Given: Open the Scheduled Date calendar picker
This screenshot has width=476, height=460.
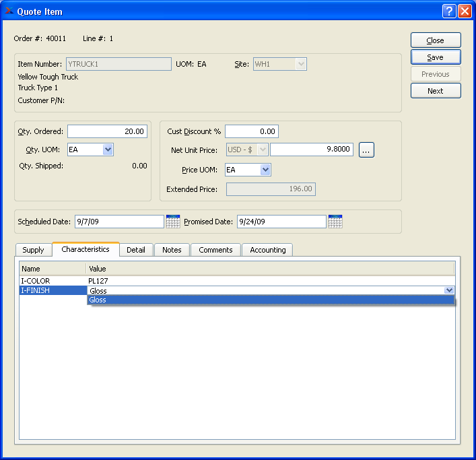Looking at the screenshot, I should click(x=173, y=222).
